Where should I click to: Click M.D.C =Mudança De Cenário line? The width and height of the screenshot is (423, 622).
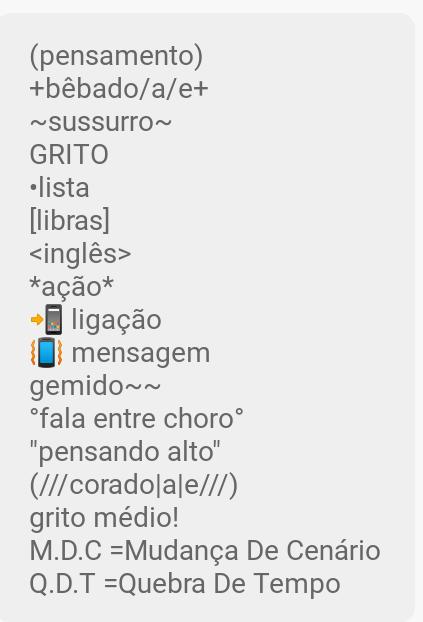click(x=205, y=551)
